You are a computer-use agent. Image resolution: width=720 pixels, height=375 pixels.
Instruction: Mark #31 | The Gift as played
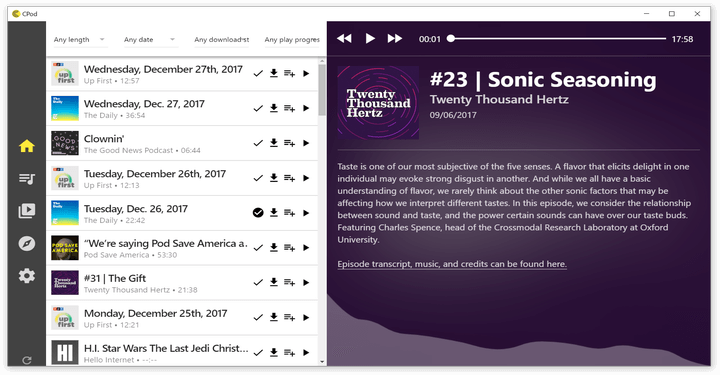(258, 283)
